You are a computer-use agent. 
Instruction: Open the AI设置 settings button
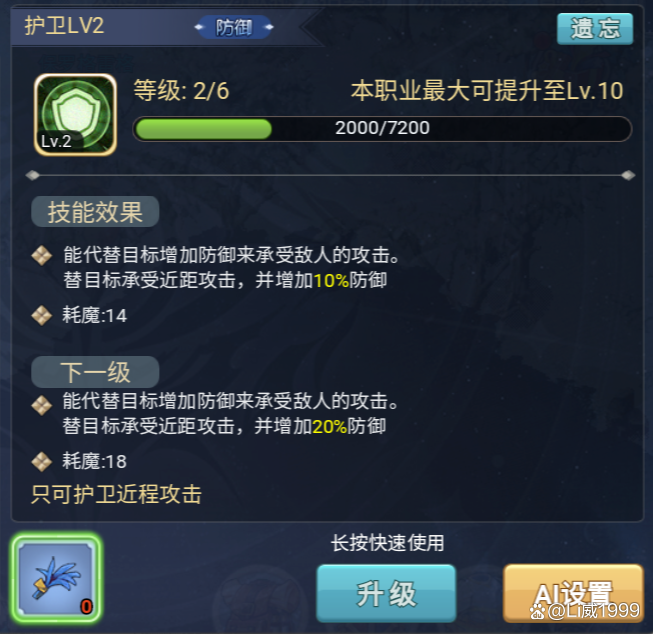(x=573, y=593)
